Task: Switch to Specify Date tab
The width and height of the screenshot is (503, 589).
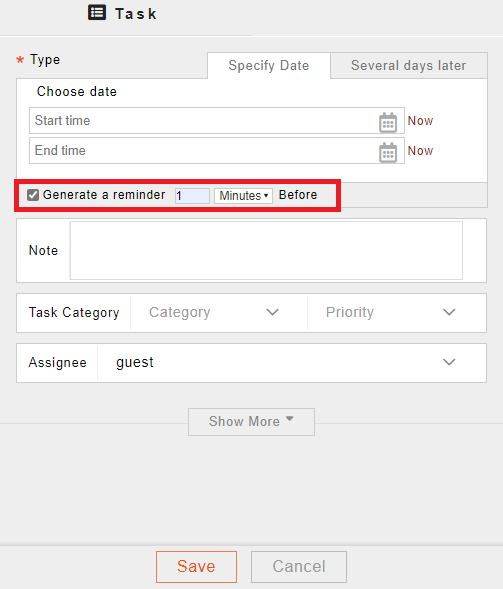Action: [269, 66]
